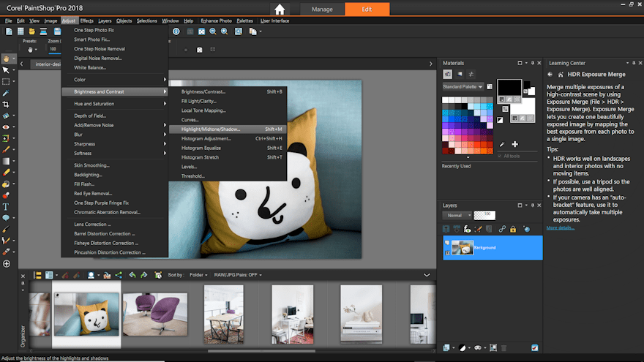Click the black foreground color swatch
Image resolution: width=644 pixels, height=362 pixels.
pos(508,88)
